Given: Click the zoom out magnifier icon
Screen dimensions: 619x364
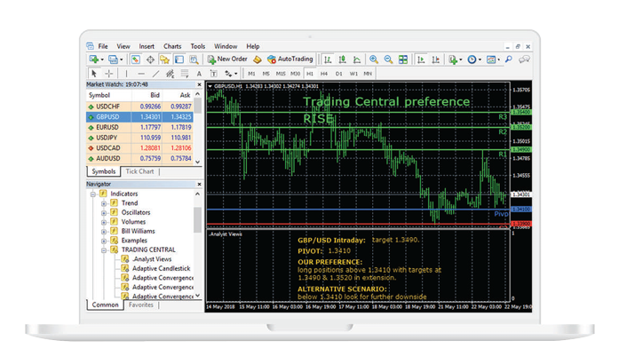Looking at the screenshot, I should pos(388,59).
